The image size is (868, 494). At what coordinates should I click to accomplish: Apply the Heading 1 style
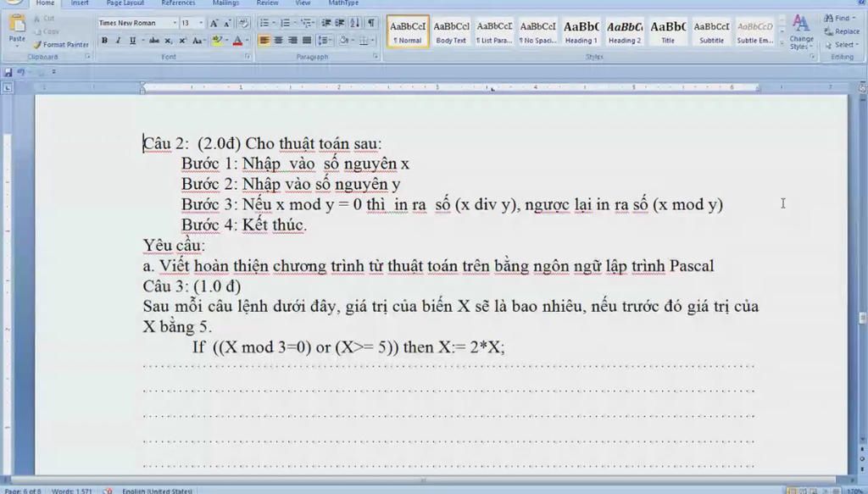(x=581, y=31)
